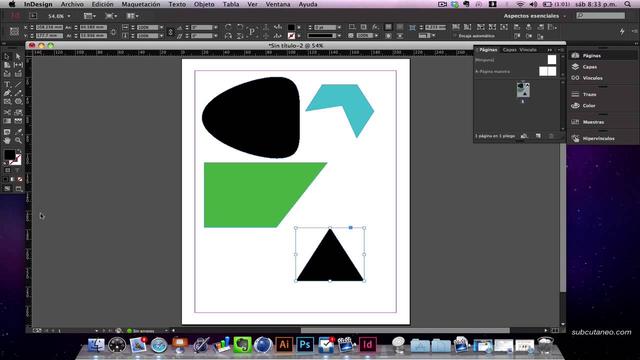Click the X position input field

click(49, 27)
